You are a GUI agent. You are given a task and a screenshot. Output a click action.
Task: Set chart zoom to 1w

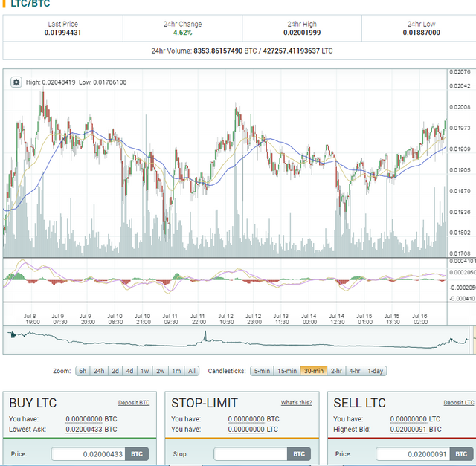[145, 371]
